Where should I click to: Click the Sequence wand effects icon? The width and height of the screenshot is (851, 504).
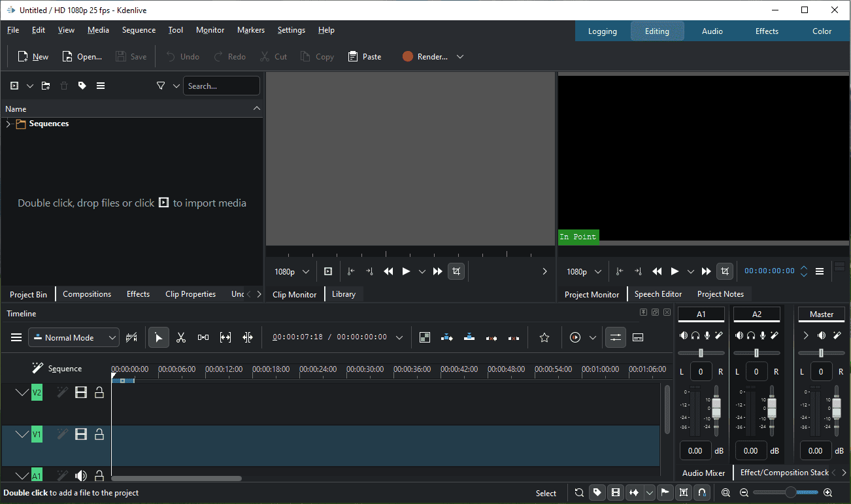tap(38, 368)
